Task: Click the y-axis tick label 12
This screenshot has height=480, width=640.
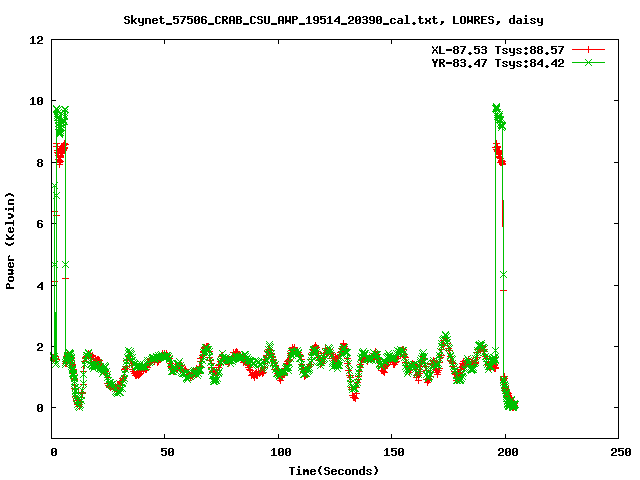Action: click(36, 40)
